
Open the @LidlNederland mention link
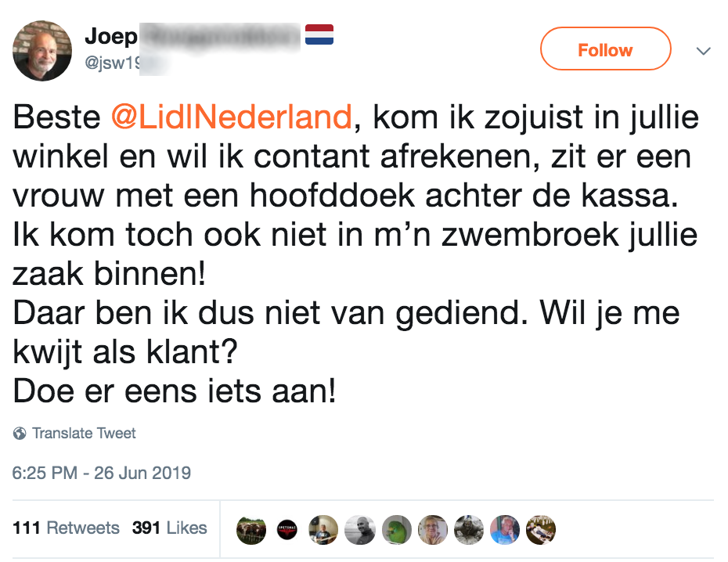(x=231, y=117)
